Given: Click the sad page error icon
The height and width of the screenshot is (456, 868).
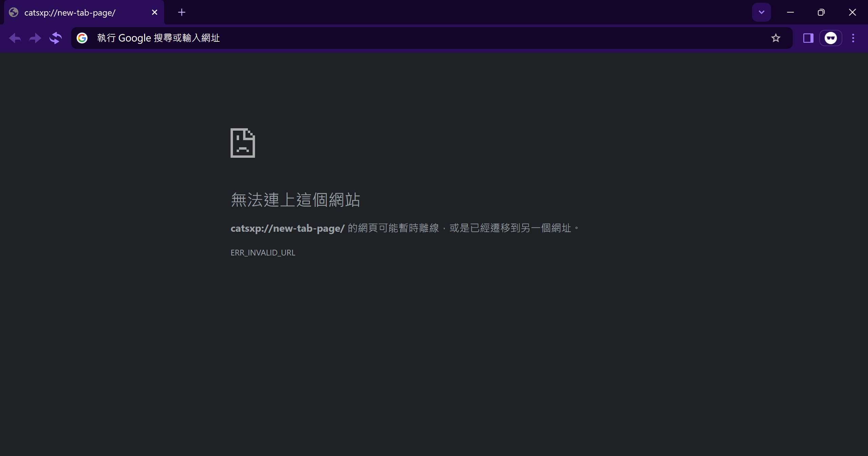Looking at the screenshot, I should tap(243, 143).
